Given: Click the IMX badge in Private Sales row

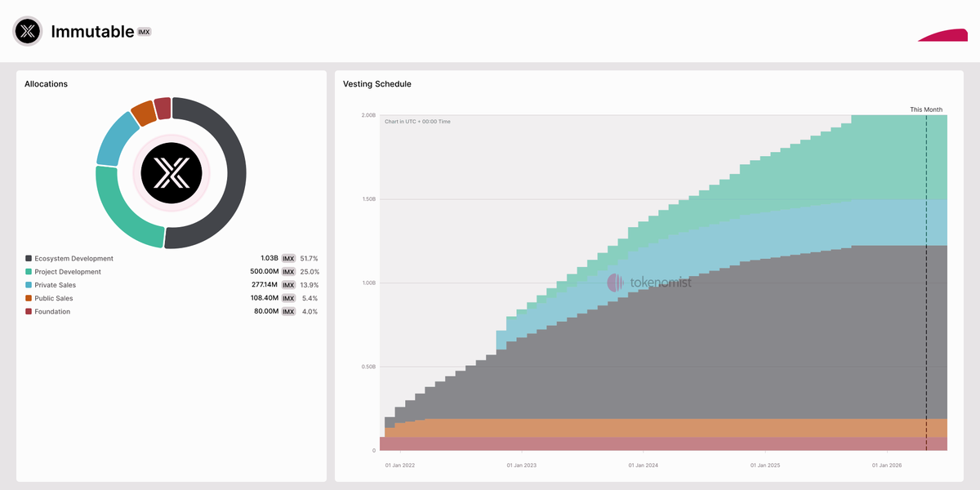Looking at the screenshot, I should point(288,285).
